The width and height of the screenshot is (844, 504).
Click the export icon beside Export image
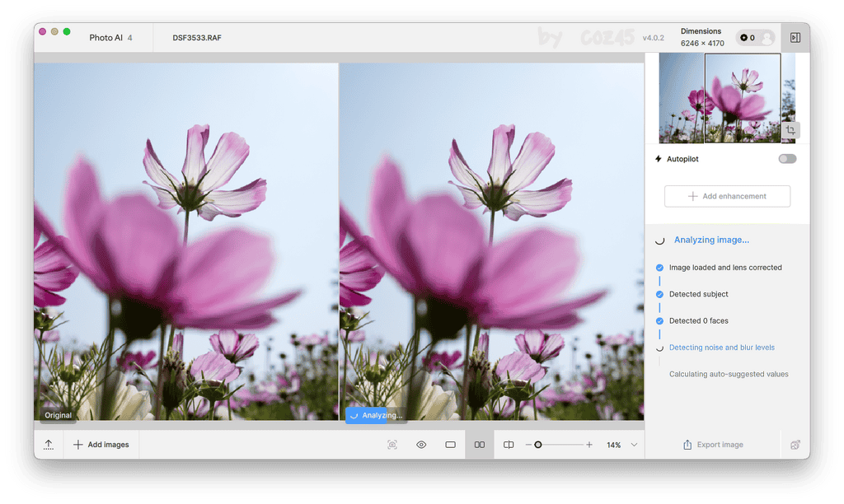pyautogui.click(x=687, y=445)
